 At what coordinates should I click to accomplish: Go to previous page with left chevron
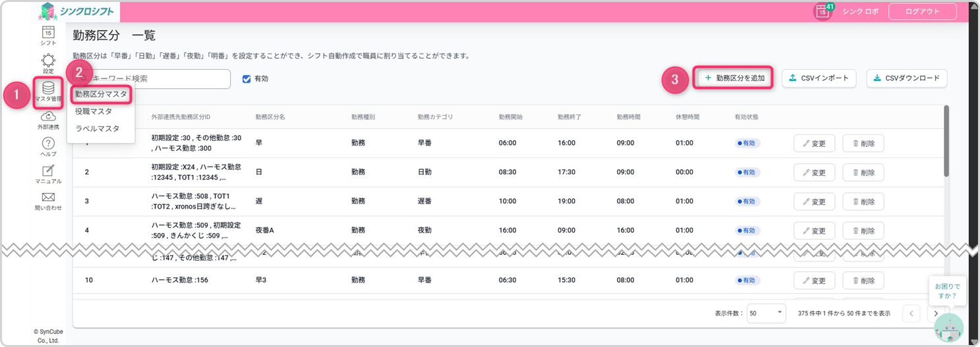click(911, 313)
